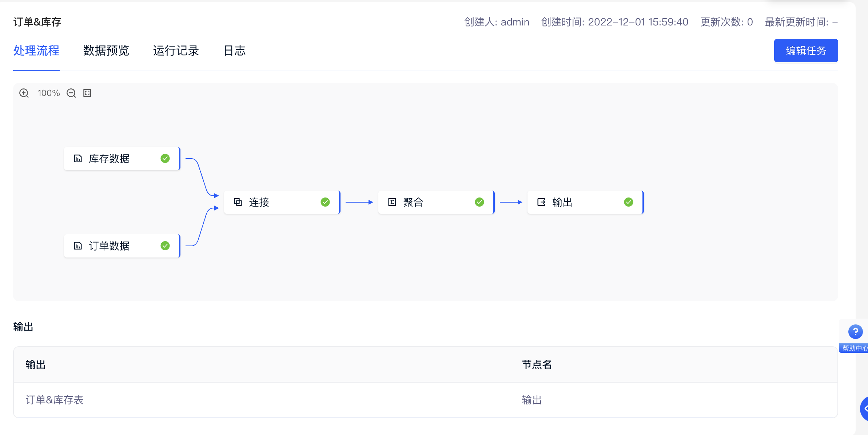
Task: Click 订单&库存表 table cell
Action: [55, 400]
